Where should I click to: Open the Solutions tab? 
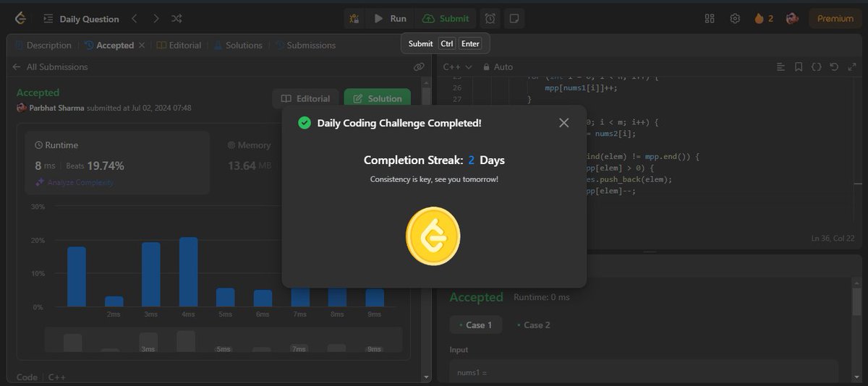tap(237, 45)
